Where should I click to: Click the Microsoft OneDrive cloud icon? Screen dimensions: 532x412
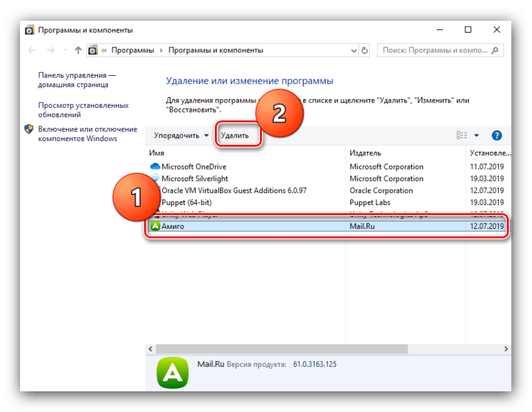tap(155, 166)
